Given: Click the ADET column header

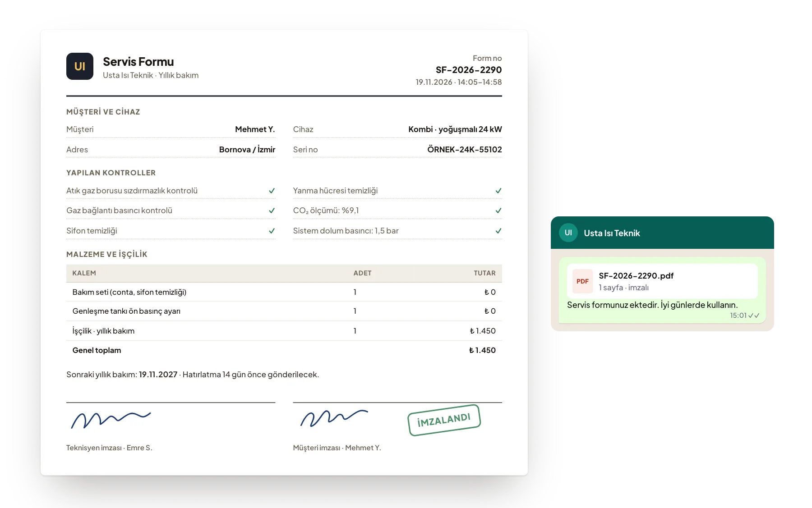Looking at the screenshot, I should (362, 273).
